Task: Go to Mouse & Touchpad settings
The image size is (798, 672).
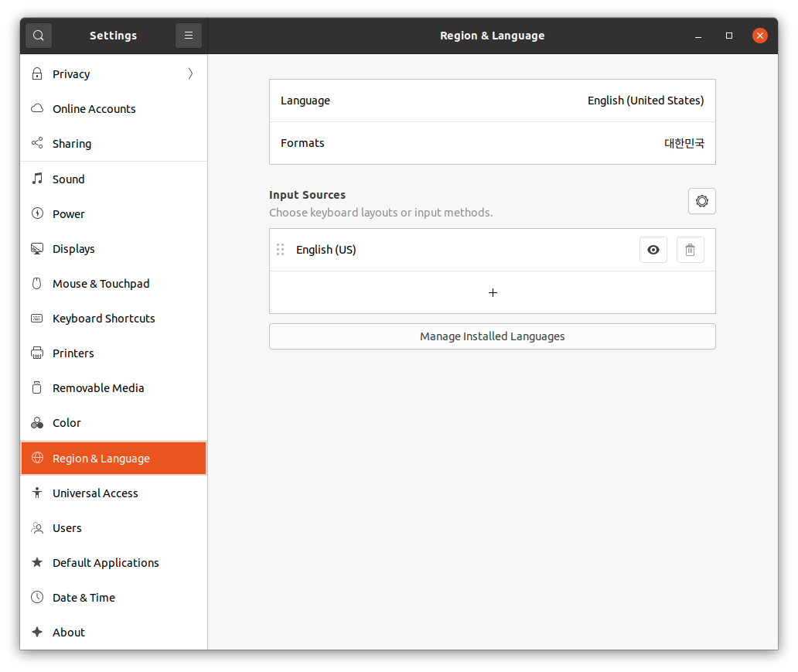Action: coord(101,284)
